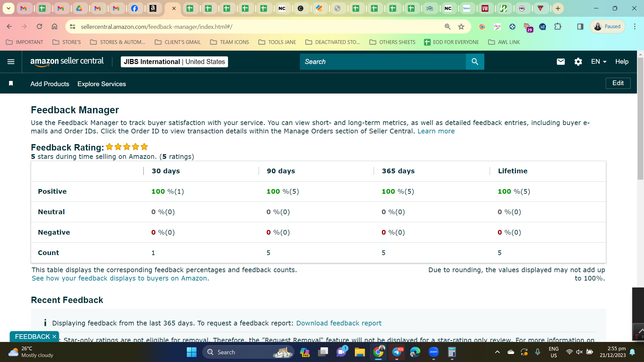
Task: Switch to the Google Drive tab
Action: pyautogui.click(x=79, y=8)
